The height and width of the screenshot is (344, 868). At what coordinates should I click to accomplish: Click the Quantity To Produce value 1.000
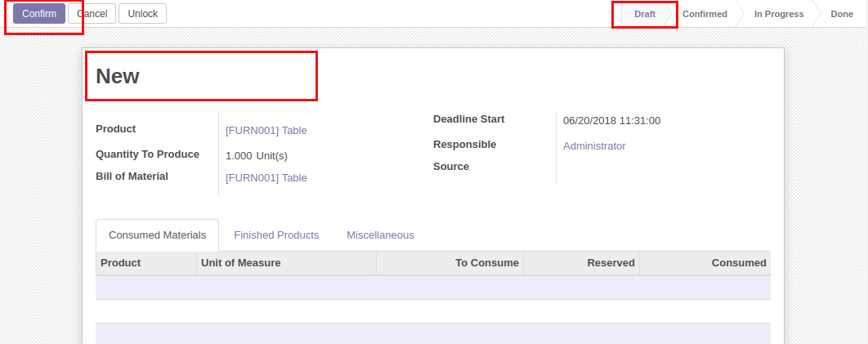click(x=239, y=155)
